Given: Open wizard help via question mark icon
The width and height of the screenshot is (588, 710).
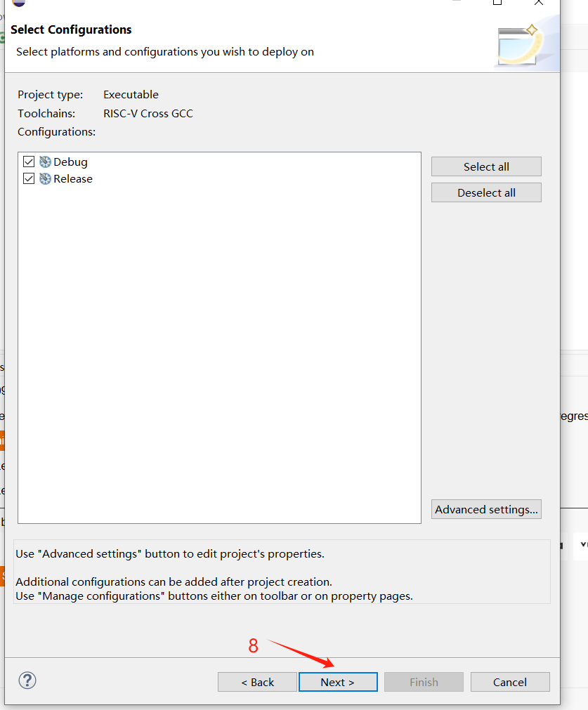Looking at the screenshot, I should tap(27, 681).
